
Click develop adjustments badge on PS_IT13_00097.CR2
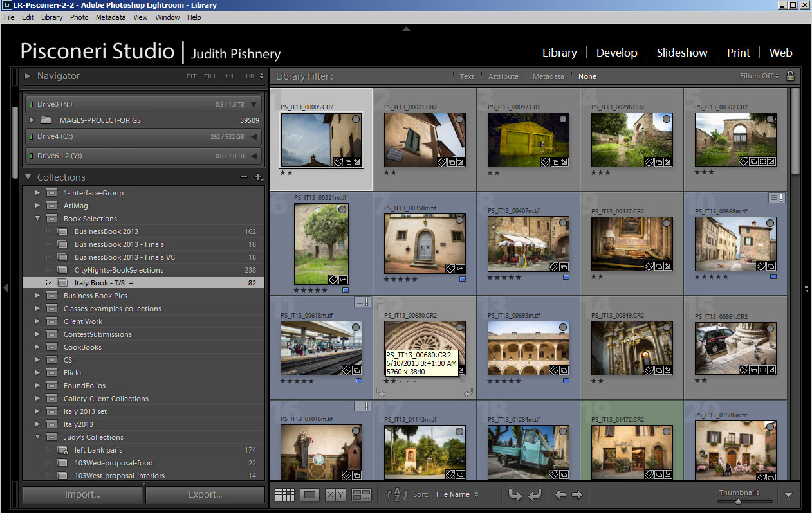click(564, 162)
